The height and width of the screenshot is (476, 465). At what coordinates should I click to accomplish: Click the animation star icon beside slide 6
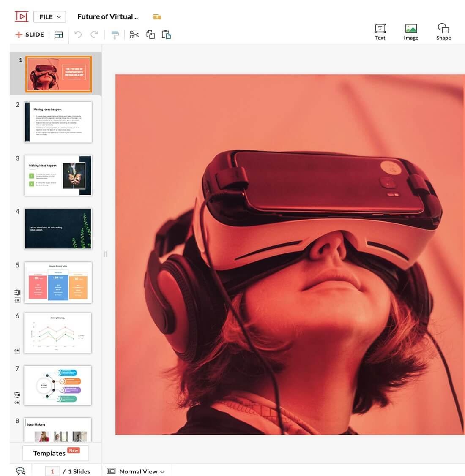click(17, 350)
